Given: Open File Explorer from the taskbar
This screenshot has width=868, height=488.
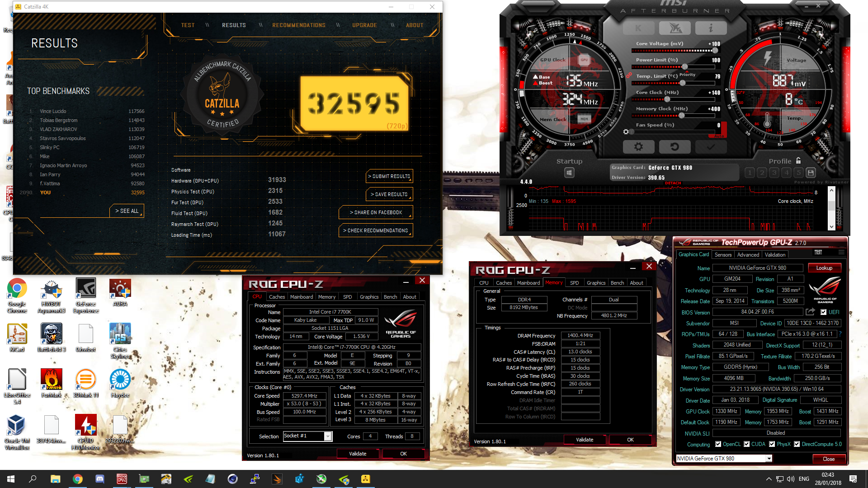Looking at the screenshot, I should tap(55, 479).
